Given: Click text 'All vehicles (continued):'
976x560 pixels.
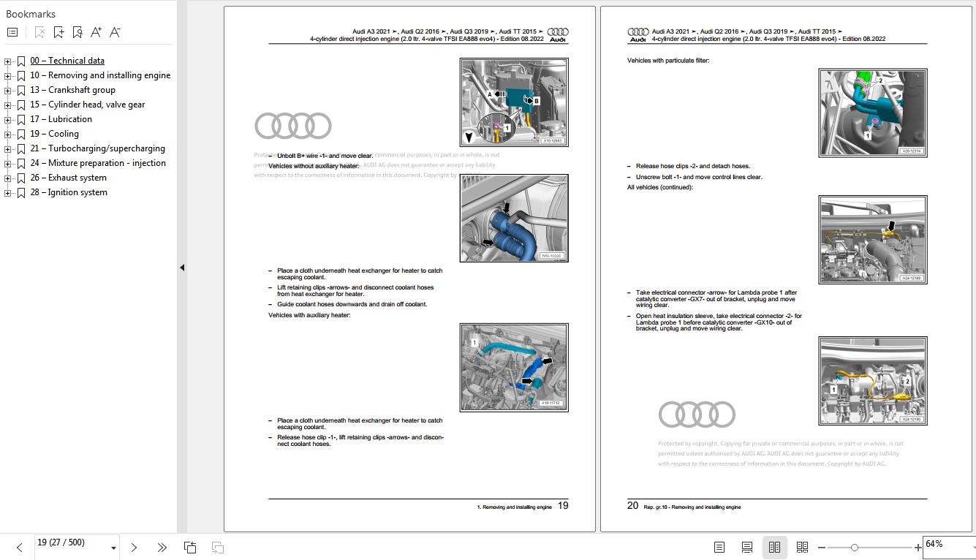Looking at the screenshot, I should [x=660, y=188].
